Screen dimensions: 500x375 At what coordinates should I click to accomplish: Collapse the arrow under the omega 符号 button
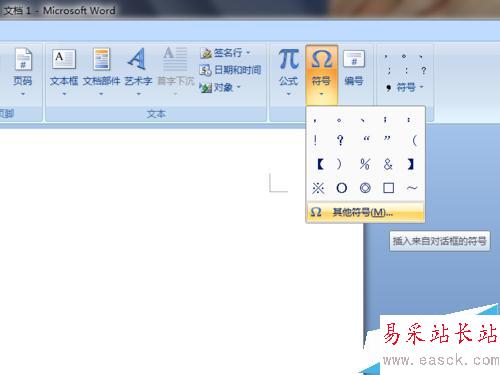pyautogui.click(x=321, y=94)
